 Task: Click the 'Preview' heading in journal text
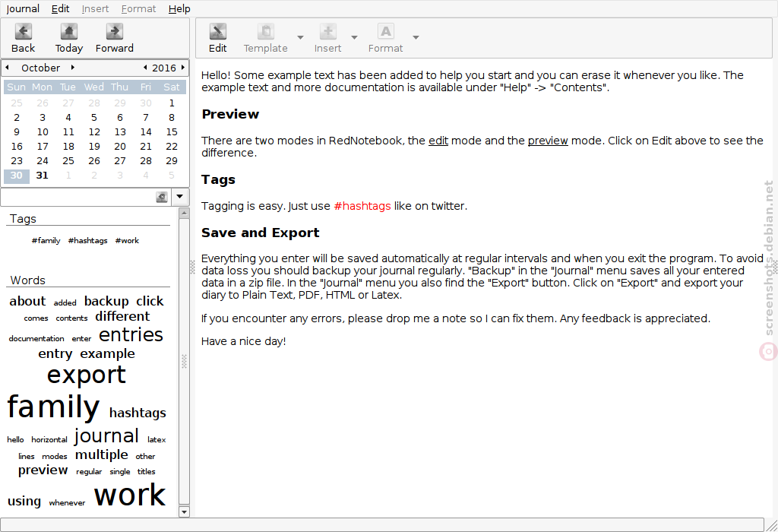[x=230, y=114]
